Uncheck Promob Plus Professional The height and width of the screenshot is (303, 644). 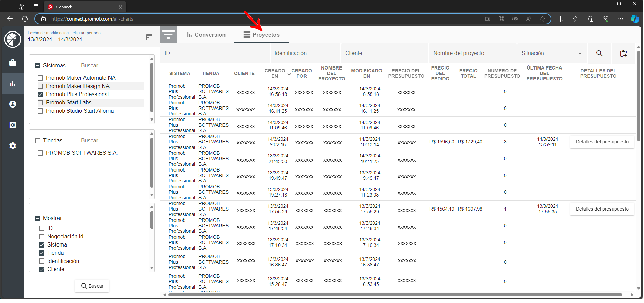40,94
